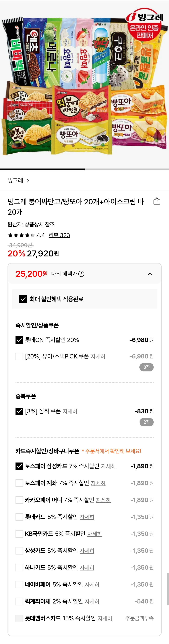Collapse the 나의 혜택가 benefits panel
Screen dimensions: 169x644
click(x=150, y=274)
